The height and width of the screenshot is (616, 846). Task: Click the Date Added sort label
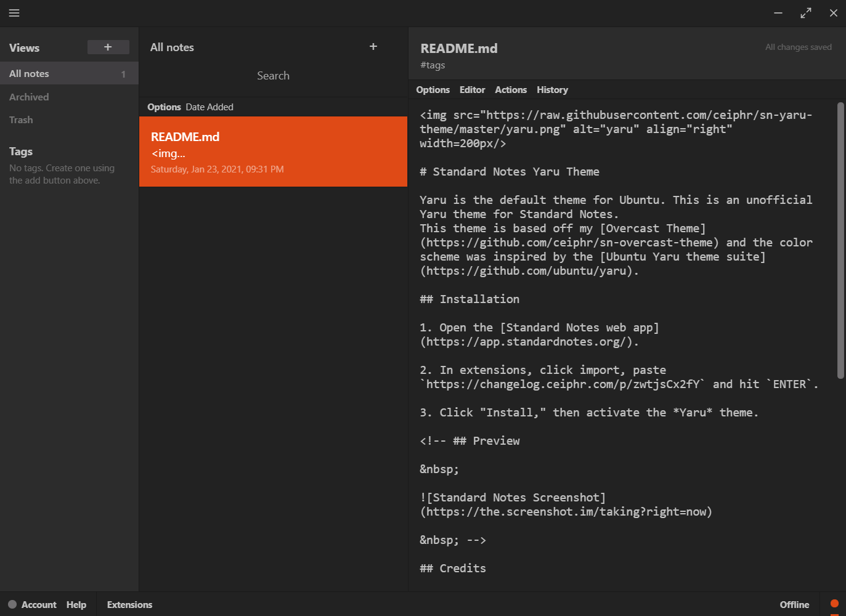pos(209,107)
